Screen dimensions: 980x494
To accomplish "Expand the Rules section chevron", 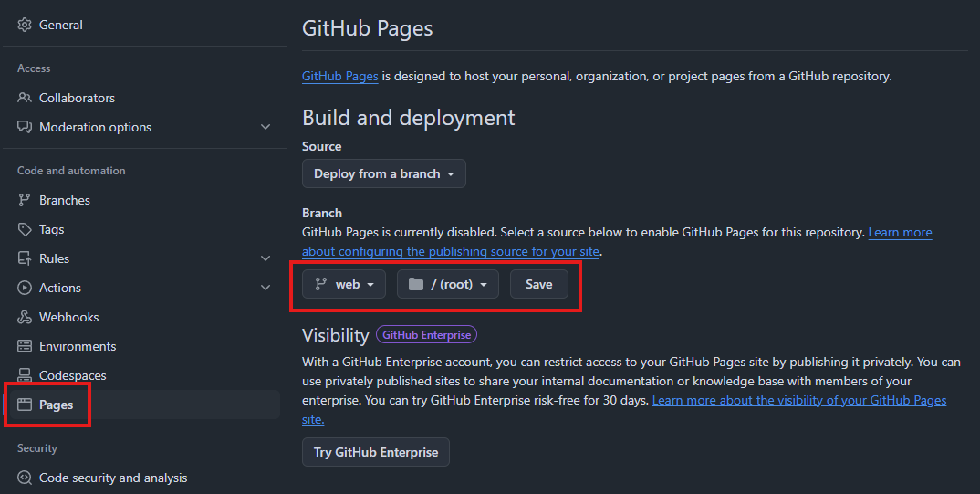I will tap(266, 258).
